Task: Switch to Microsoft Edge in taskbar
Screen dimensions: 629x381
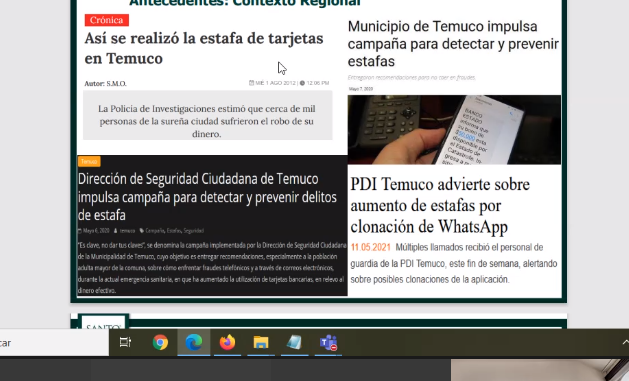Action: point(194,342)
